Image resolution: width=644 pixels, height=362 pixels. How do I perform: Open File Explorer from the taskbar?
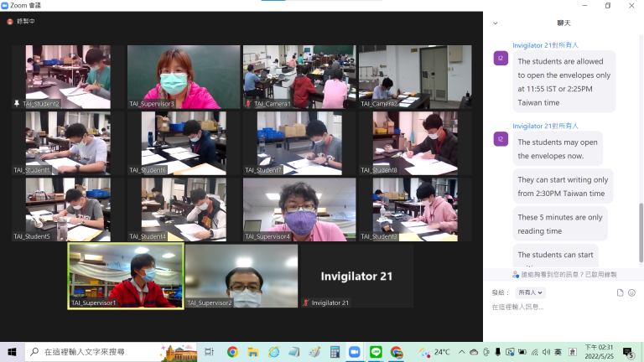point(254,352)
